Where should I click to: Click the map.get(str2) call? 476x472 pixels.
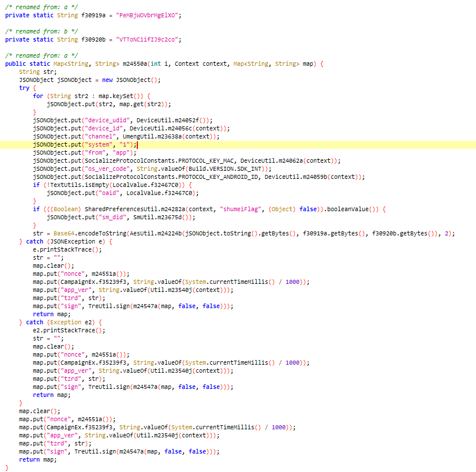pos(143,104)
